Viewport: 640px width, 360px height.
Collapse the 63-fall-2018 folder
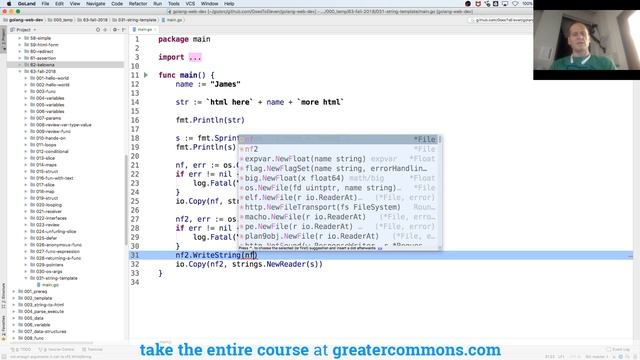[x=20, y=71]
